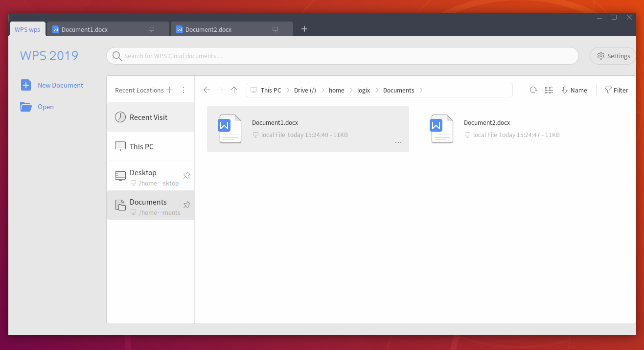Open the Recent Locations three-dot menu

pos(184,90)
